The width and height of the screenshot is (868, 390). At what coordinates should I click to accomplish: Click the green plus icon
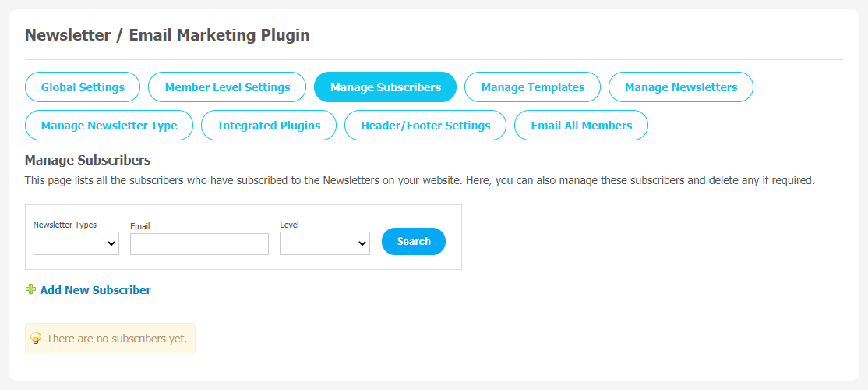30,289
